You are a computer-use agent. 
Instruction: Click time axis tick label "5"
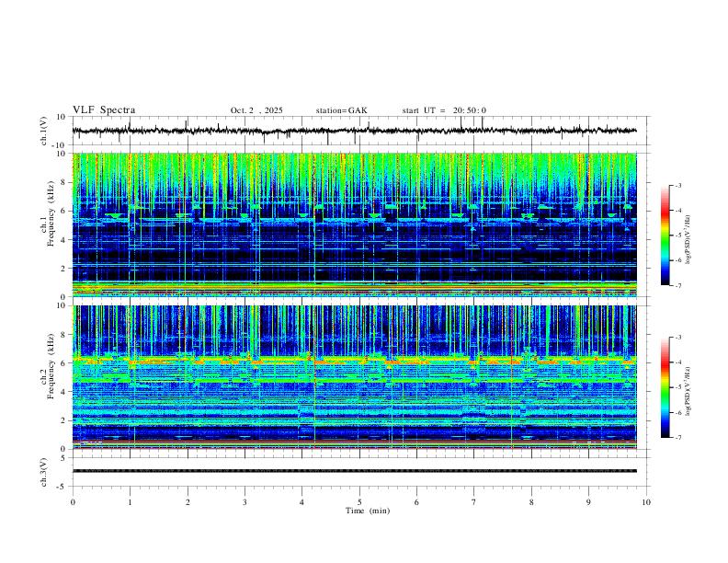pos(359,502)
